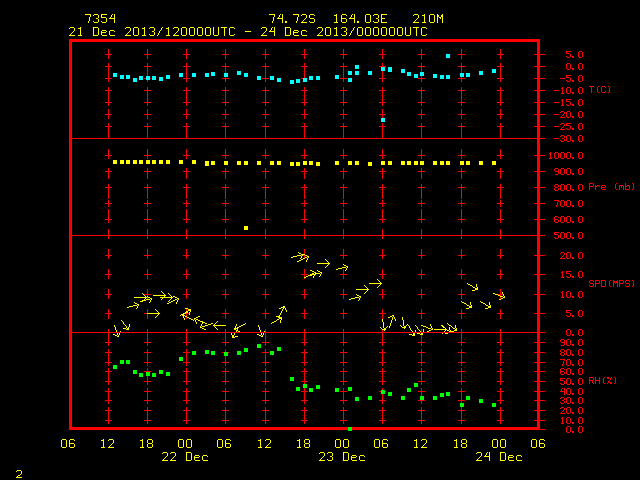
Task: Click the station ID 7354 label
Action: 100,19
